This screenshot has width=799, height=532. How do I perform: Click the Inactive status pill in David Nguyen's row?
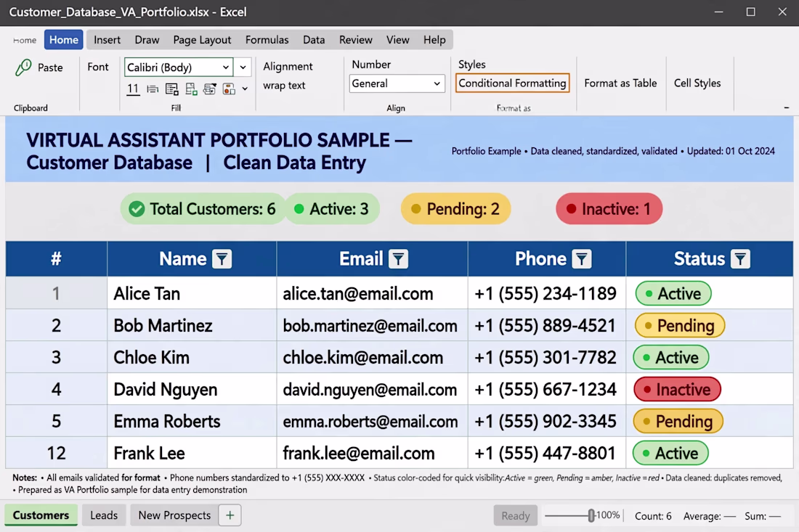tap(677, 390)
